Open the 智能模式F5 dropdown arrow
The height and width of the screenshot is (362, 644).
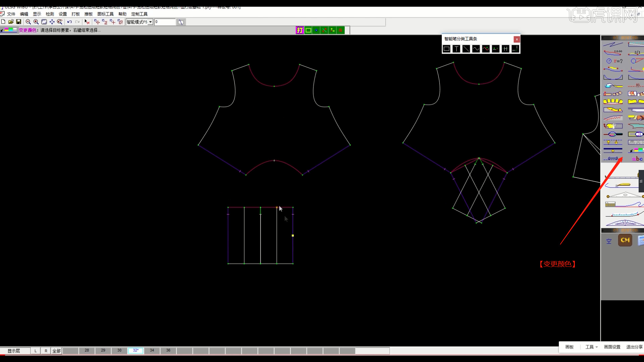(x=151, y=22)
